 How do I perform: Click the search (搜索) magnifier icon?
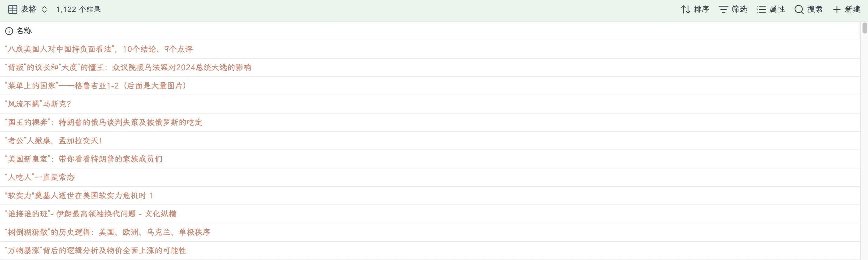(799, 9)
